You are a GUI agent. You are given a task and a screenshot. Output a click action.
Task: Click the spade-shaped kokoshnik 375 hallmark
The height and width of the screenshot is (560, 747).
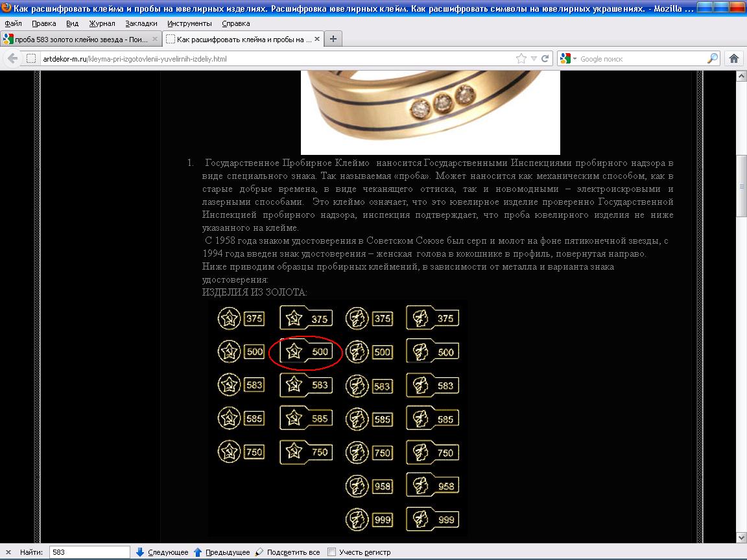click(433, 318)
